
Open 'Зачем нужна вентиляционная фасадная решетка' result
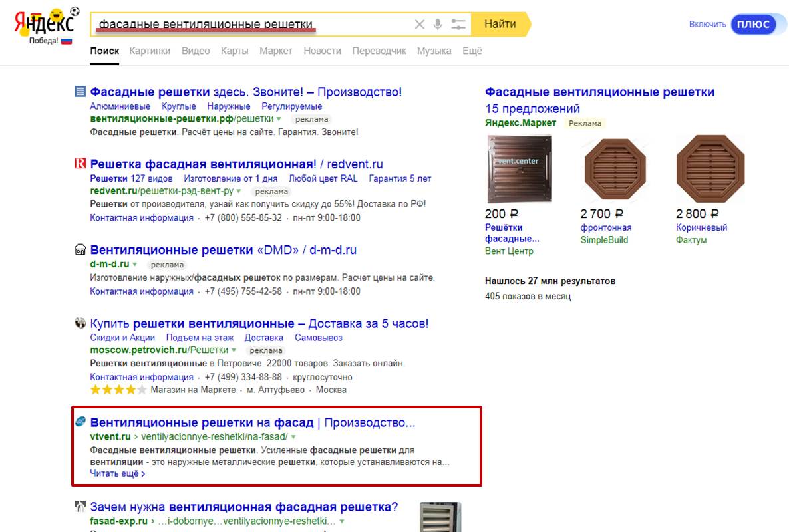coord(244,507)
